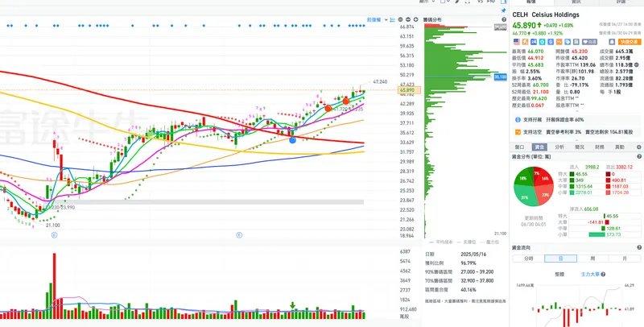Switch to the 簡況 tab
644x327 pixels.
point(580,147)
